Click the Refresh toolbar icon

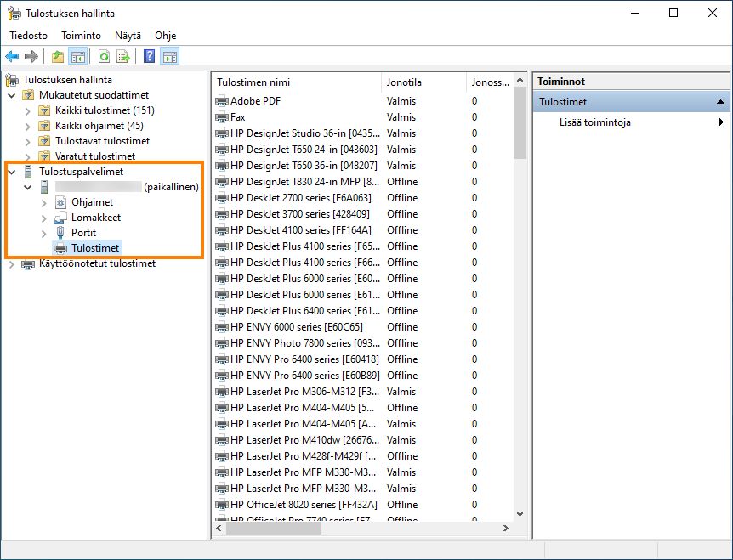[x=104, y=57]
